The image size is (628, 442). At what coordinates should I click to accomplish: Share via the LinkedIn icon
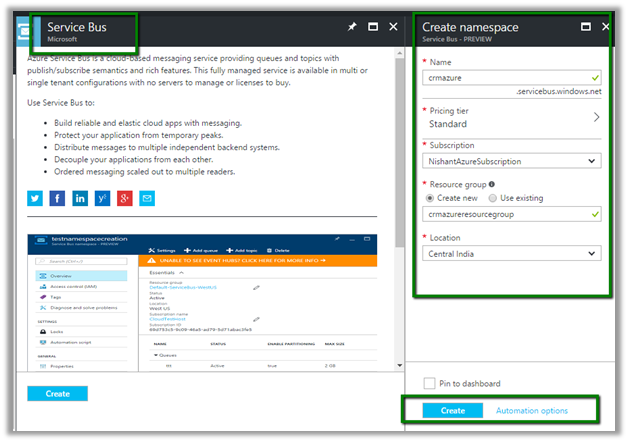(80, 198)
